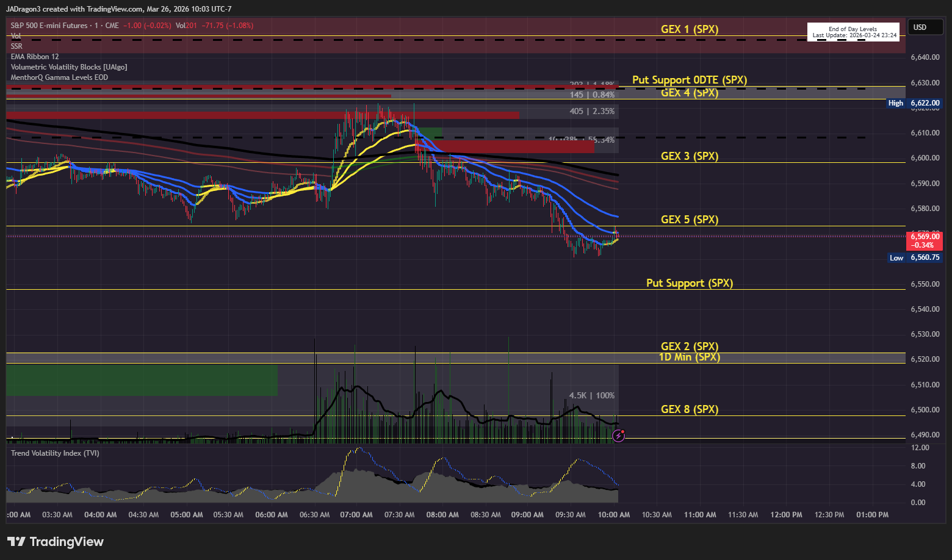Click the 10:00 AM time axis label
The image size is (952, 560).
click(x=614, y=515)
